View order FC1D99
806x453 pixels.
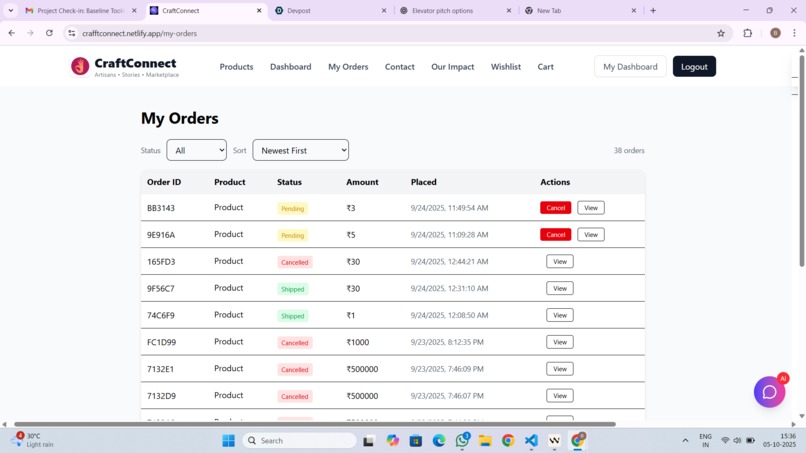click(560, 342)
